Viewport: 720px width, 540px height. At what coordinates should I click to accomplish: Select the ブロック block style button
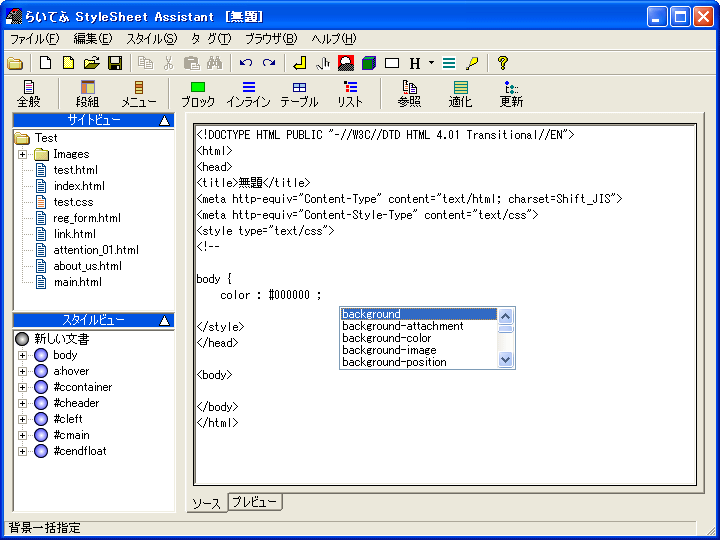198,94
